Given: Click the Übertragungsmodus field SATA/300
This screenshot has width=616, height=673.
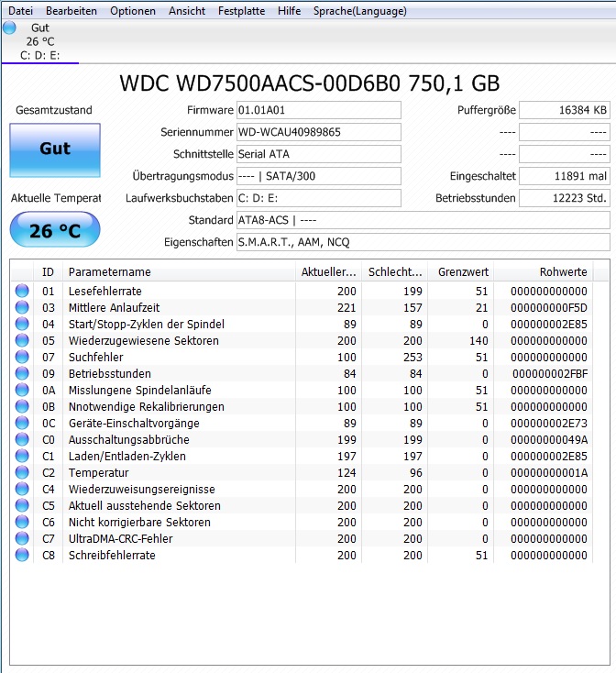Looking at the screenshot, I should pos(319,176).
